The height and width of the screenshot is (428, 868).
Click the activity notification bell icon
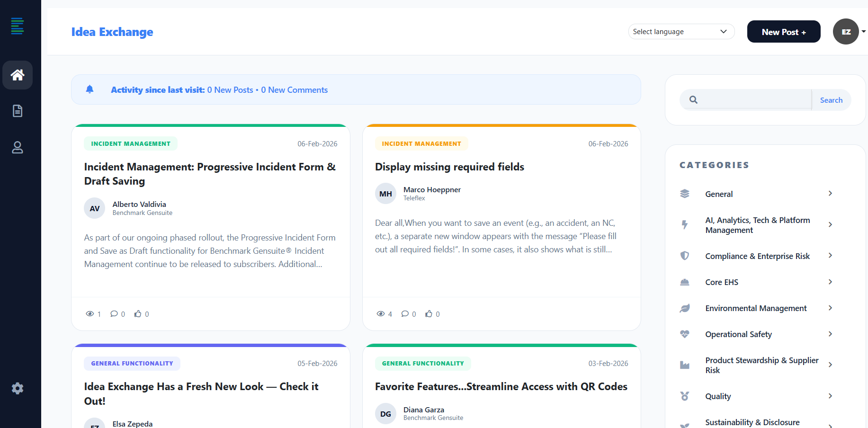(89, 89)
